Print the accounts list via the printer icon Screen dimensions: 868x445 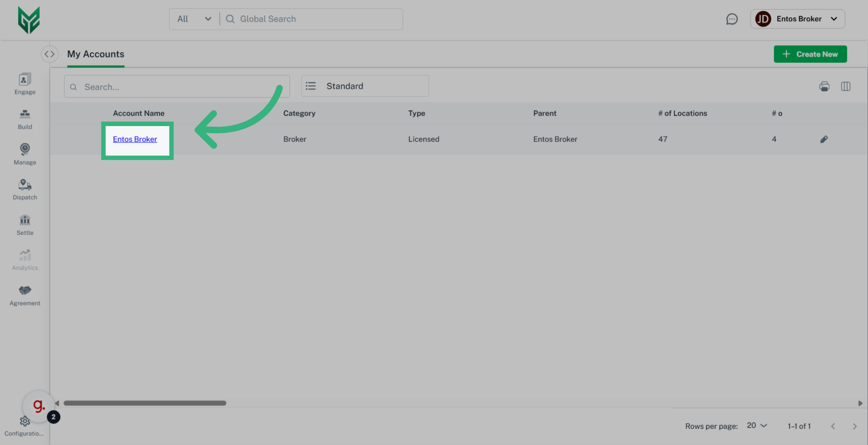[824, 86]
